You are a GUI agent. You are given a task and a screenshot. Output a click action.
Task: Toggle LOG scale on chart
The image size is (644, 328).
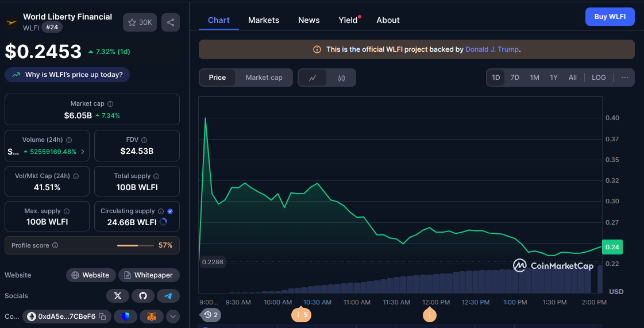click(599, 78)
